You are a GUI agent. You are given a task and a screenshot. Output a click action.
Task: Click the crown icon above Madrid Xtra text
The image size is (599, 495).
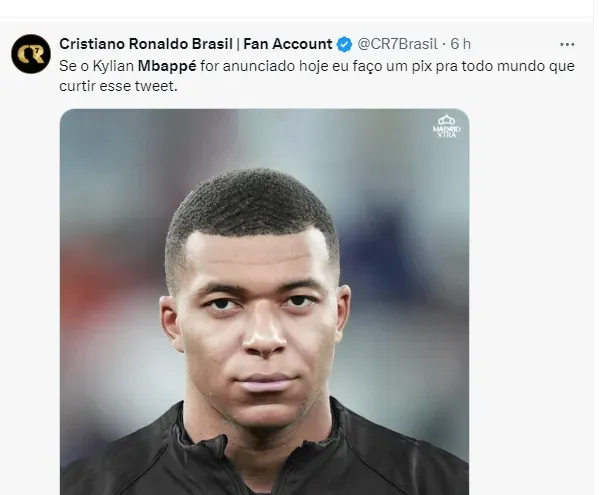click(447, 120)
